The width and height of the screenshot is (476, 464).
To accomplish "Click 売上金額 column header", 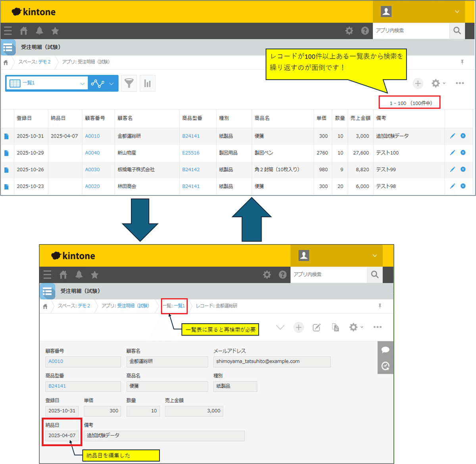I will click(360, 118).
